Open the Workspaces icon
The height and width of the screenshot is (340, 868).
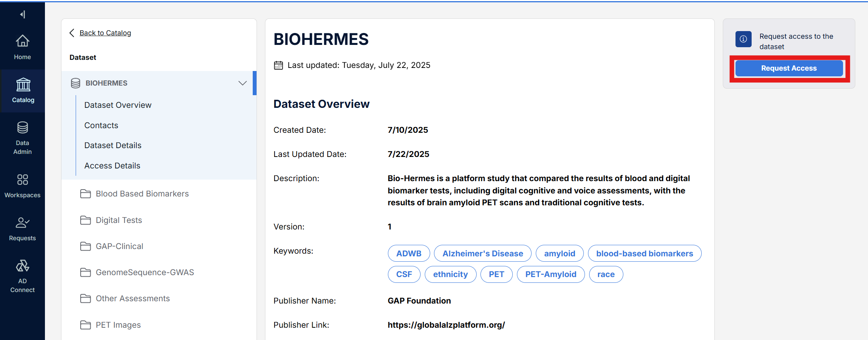(x=22, y=180)
